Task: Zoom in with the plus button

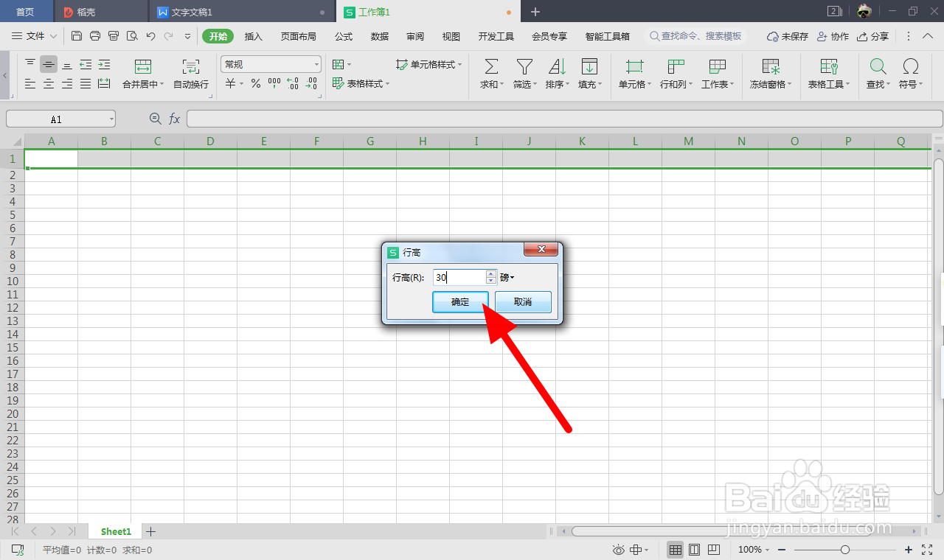Action: click(909, 550)
